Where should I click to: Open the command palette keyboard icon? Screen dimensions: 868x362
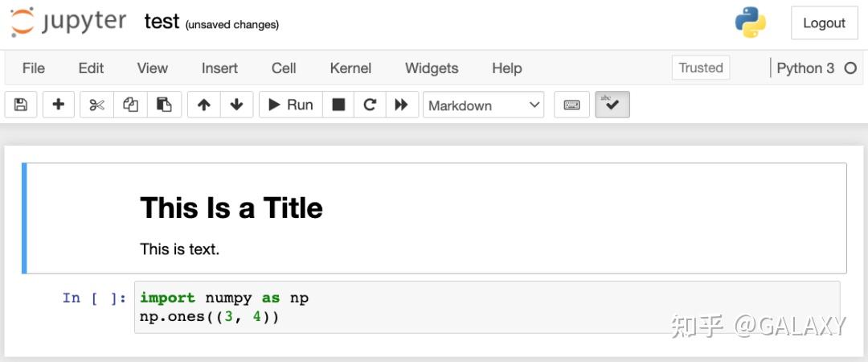572,105
